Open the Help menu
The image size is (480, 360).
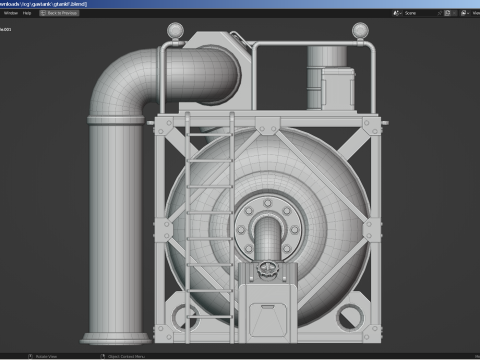click(x=27, y=13)
